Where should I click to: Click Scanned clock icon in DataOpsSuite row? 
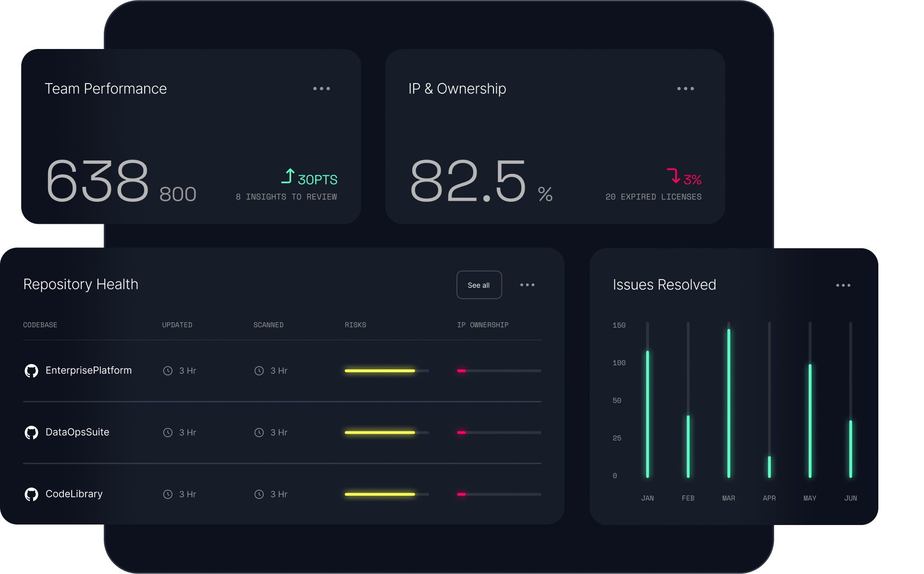(x=259, y=433)
